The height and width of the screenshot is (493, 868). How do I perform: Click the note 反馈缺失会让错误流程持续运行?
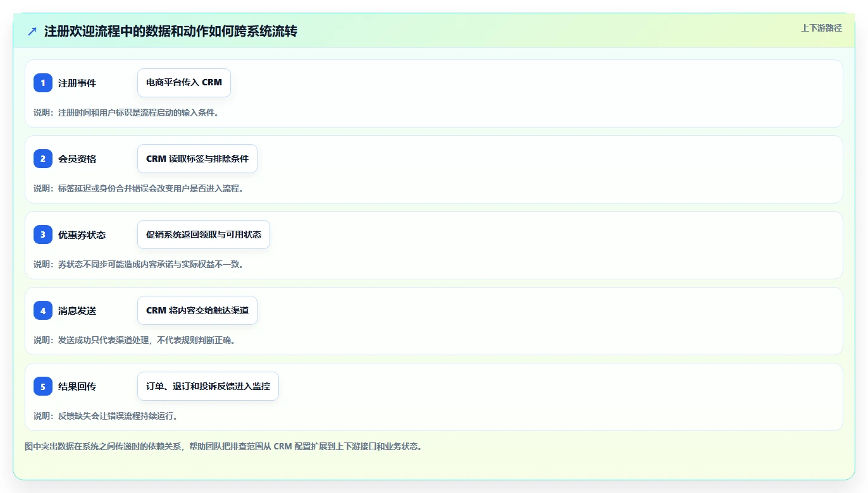click(x=106, y=416)
